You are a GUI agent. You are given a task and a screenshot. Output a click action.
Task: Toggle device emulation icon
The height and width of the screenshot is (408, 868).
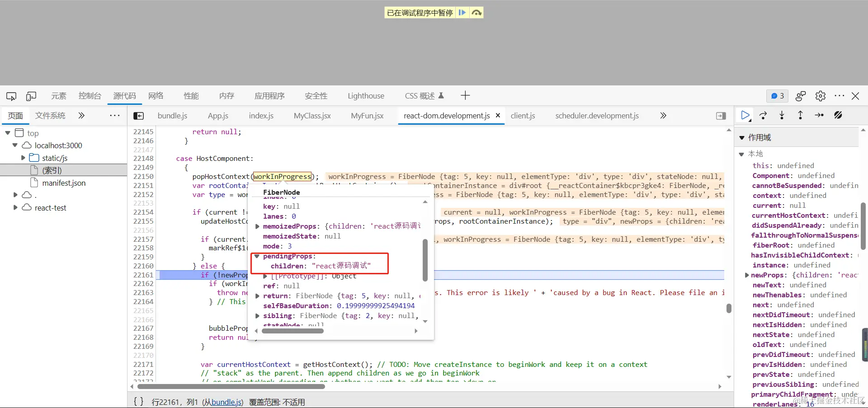point(31,96)
